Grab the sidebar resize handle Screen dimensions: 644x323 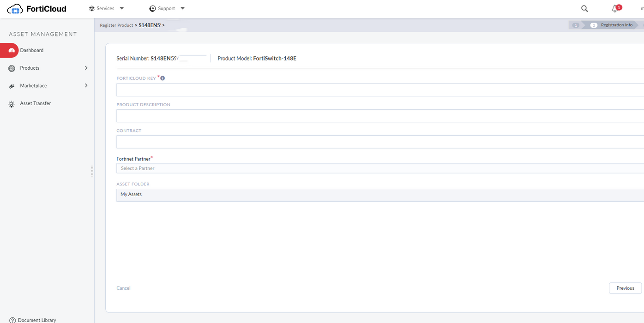pos(92,171)
